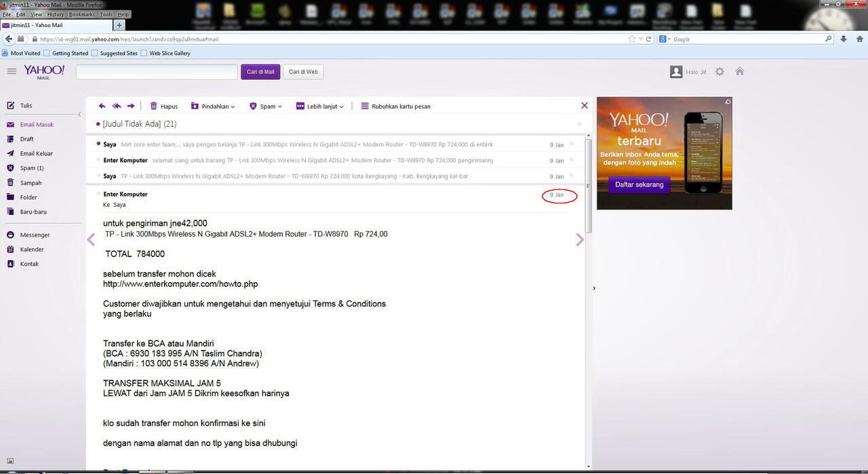Toggle read status dot of conversation subject

(x=98, y=124)
